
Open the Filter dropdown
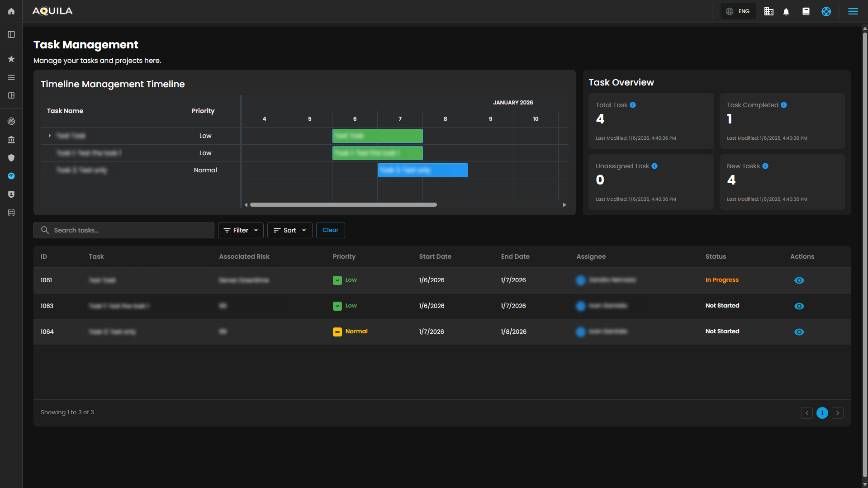tap(241, 230)
